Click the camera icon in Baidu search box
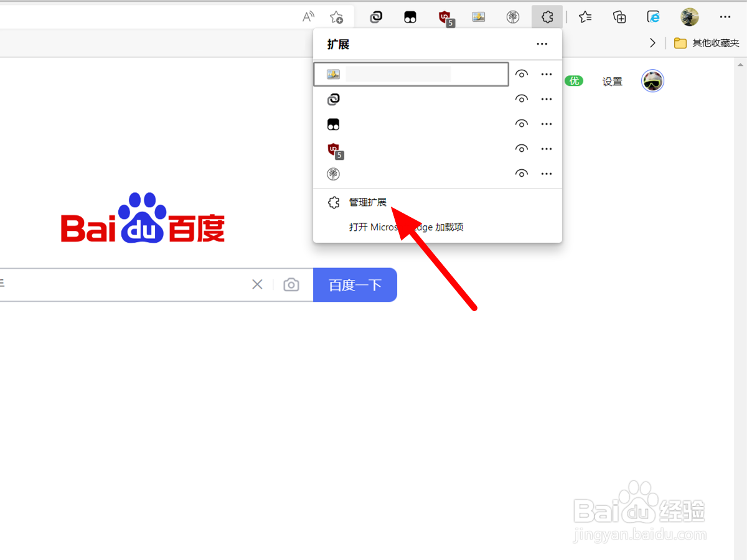This screenshot has height=560, width=747. tap(291, 284)
